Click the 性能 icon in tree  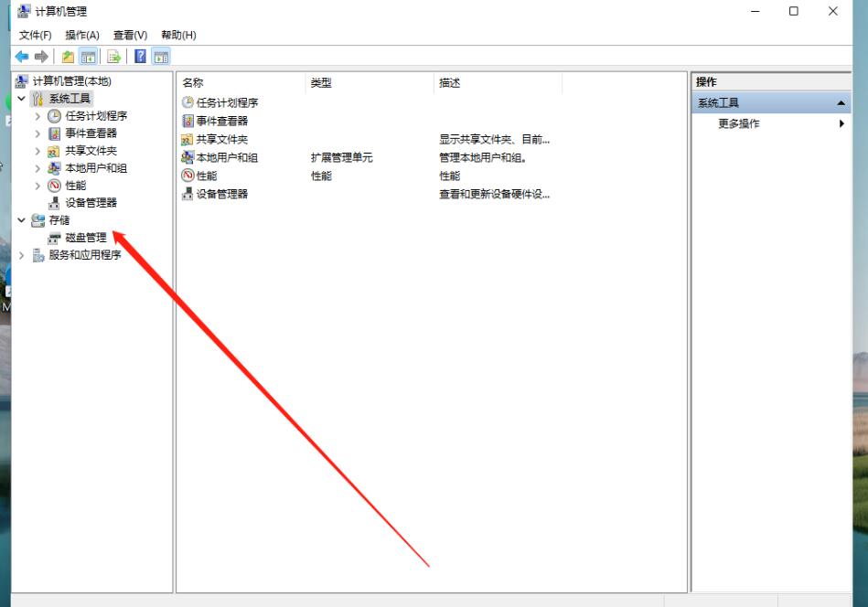click(x=54, y=186)
